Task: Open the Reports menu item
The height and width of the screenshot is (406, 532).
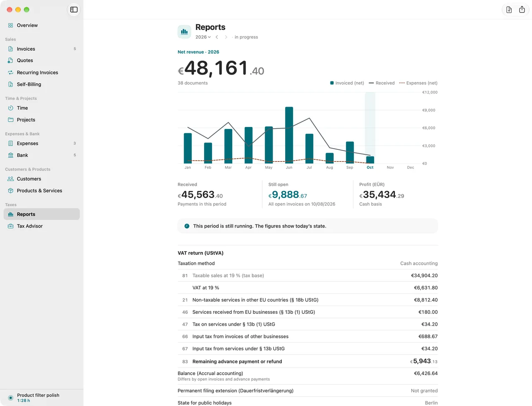Action: click(42, 214)
